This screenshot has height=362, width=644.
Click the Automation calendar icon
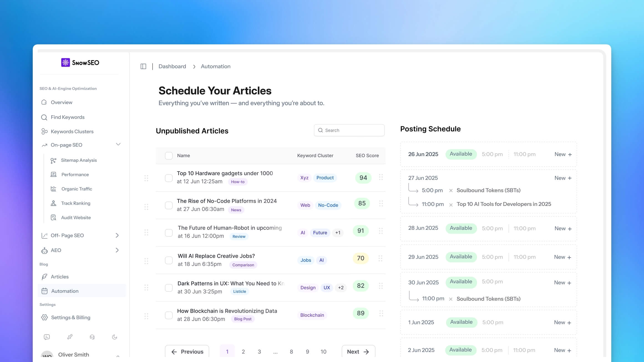click(x=45, y=291)
